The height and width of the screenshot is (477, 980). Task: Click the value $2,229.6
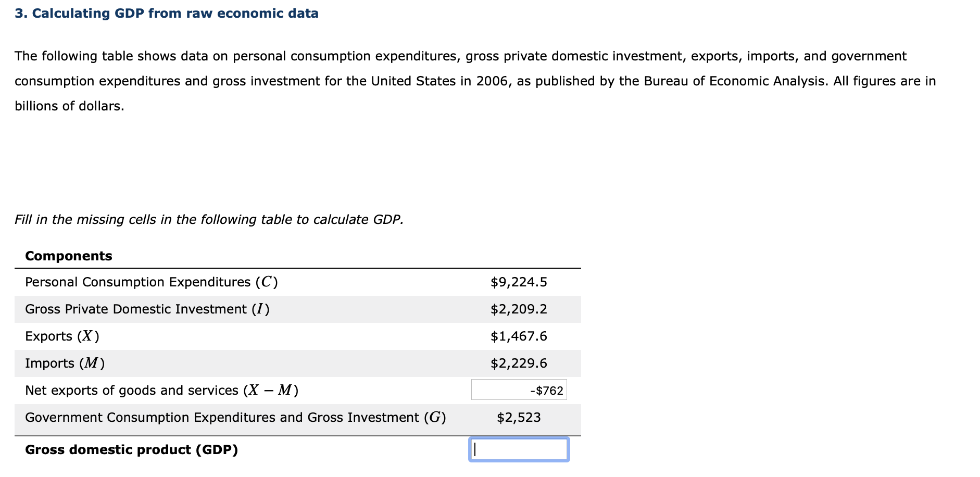click(520, 363)
